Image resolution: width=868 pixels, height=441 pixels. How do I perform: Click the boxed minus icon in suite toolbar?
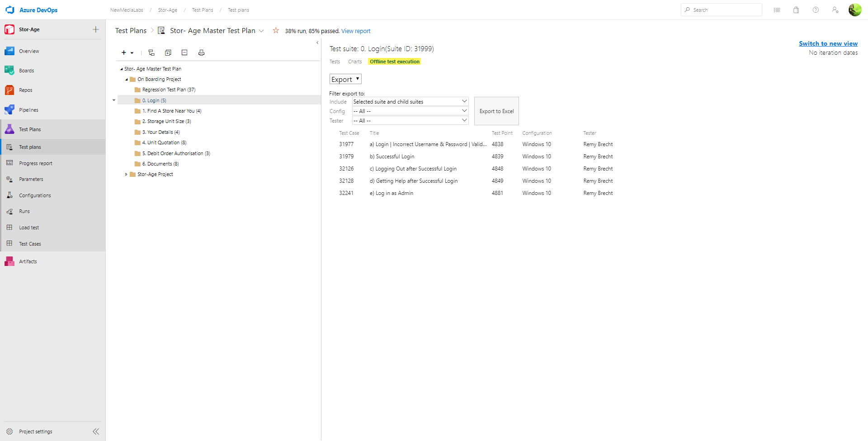(x=184, y=53)
